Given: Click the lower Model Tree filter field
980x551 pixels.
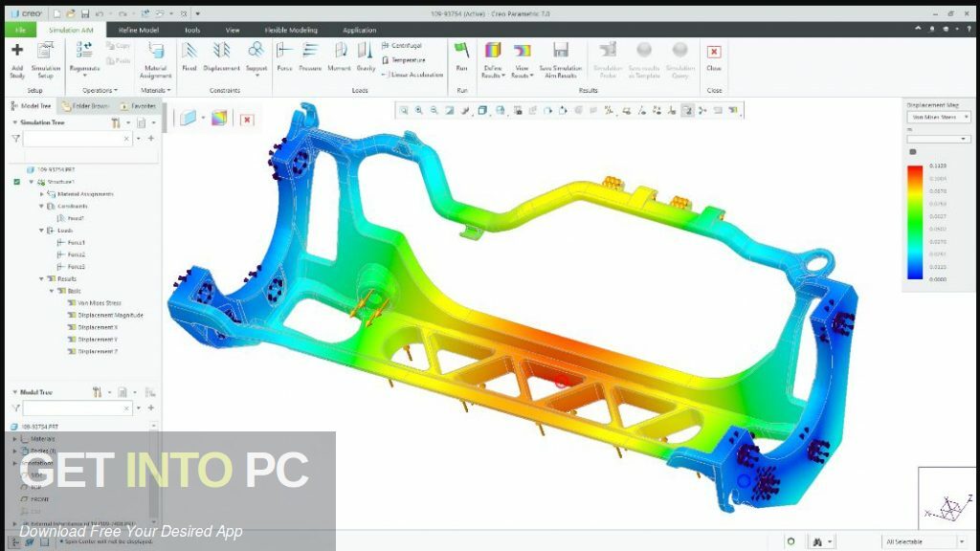Looking at the screenshot, I should (77, 408).
